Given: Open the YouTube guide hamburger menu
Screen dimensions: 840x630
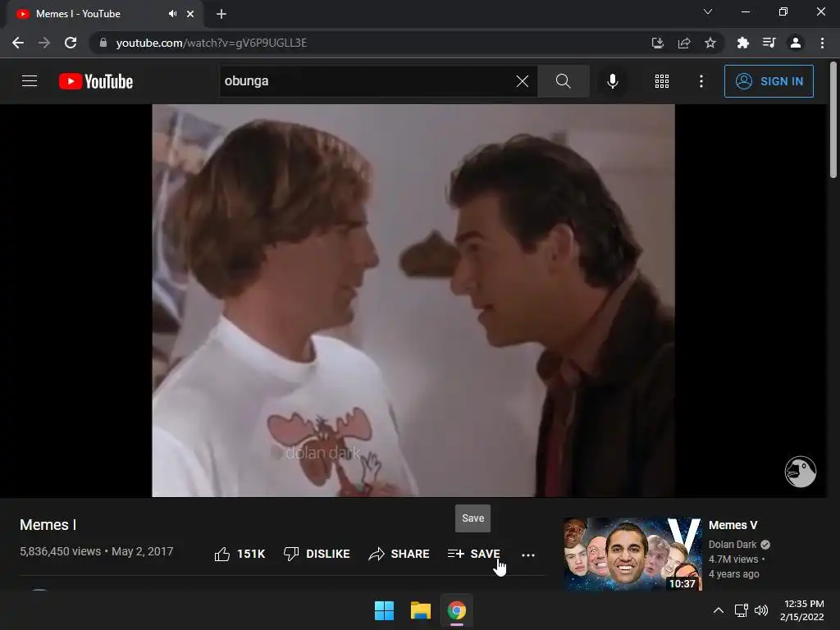Looking at the screenshot, I should click(x=30, y=81).
